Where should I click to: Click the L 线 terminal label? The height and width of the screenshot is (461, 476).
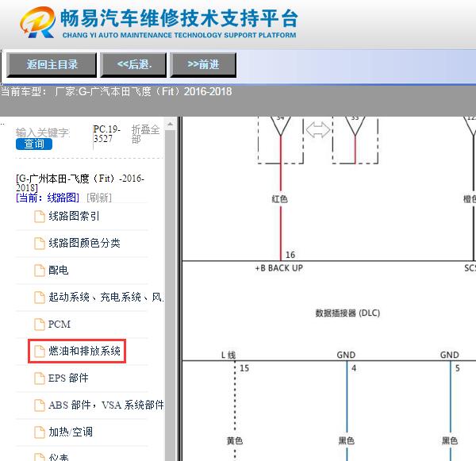pyautogui.click(x=228, y=355)
